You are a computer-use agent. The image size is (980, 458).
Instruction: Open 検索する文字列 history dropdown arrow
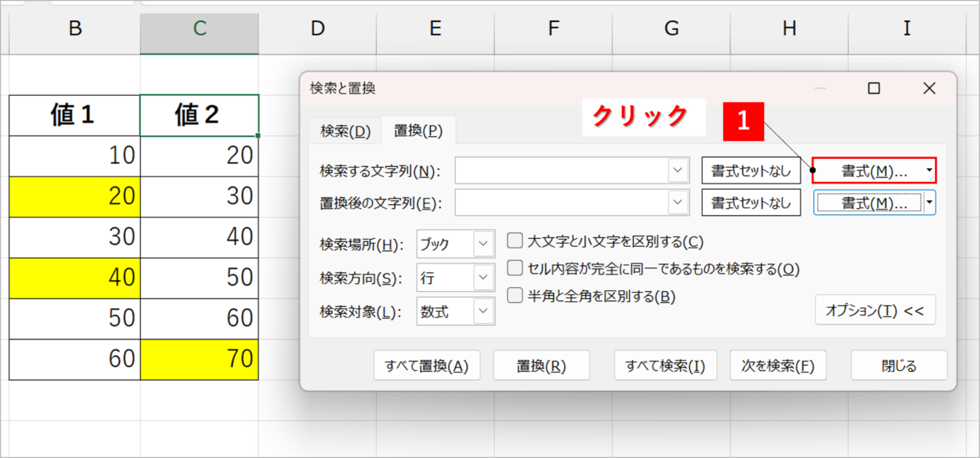tap(679, 171)
